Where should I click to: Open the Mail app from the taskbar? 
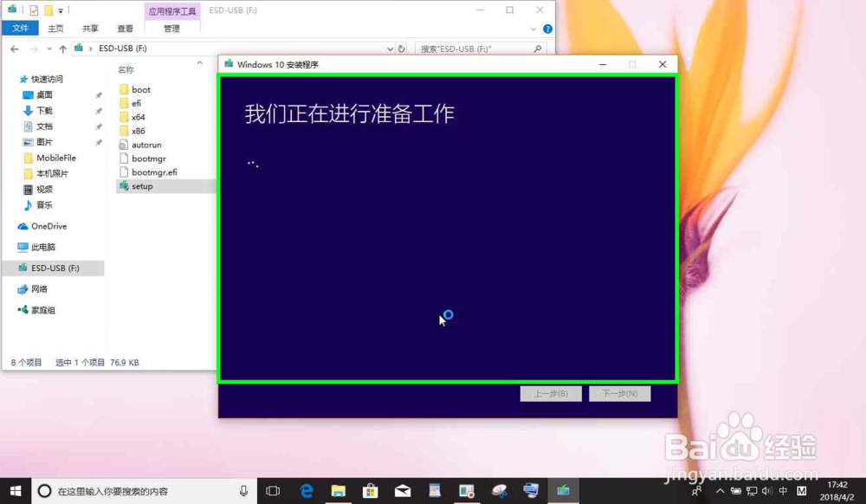click(x=403, y=490)
